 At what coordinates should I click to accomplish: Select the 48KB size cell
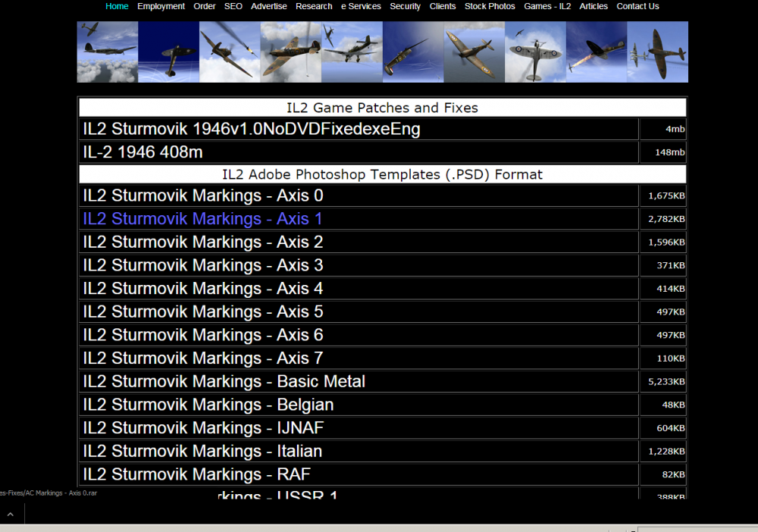tap(662, 405)
